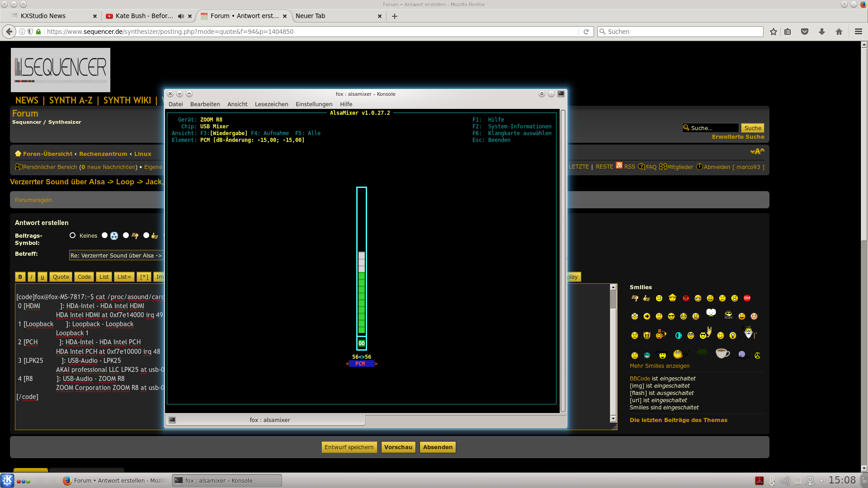Open a new Firefox tab

pos(395,16)
